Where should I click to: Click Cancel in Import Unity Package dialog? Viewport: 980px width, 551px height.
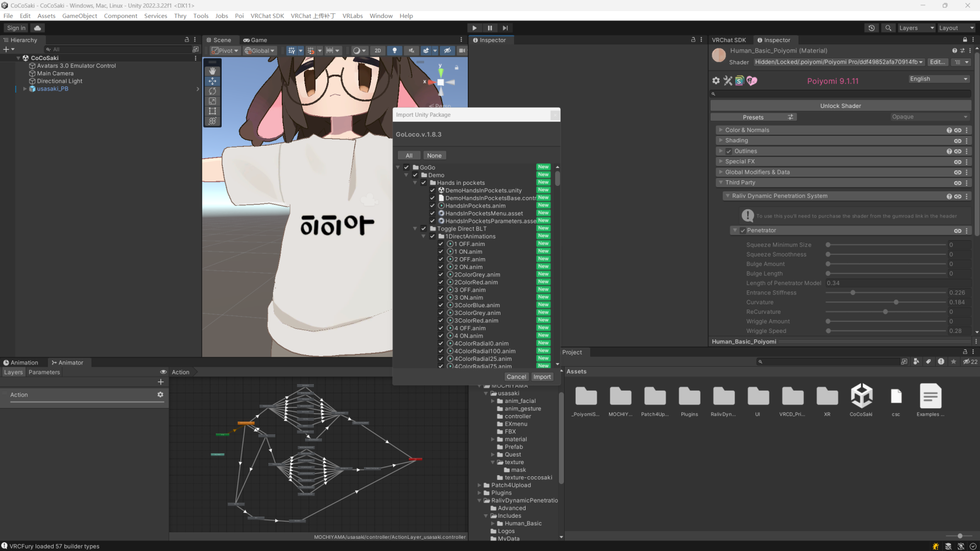516,377
